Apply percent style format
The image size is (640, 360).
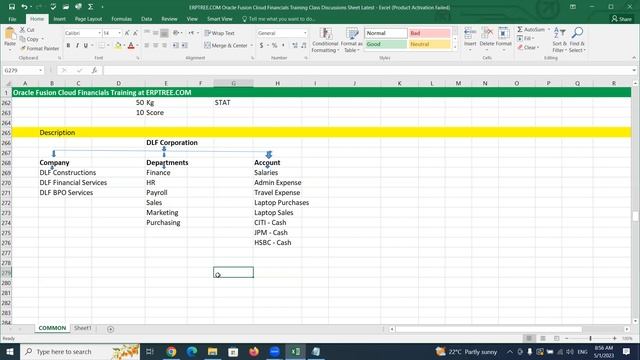(275, 45)
